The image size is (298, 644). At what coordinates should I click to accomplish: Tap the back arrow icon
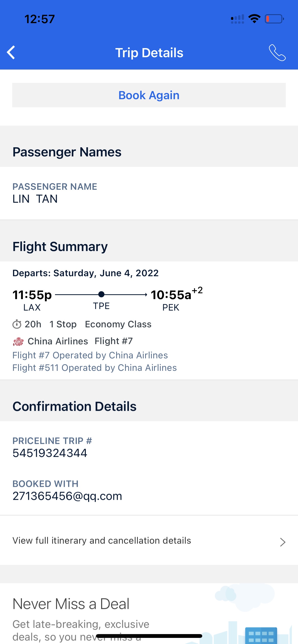coord(11,53)
